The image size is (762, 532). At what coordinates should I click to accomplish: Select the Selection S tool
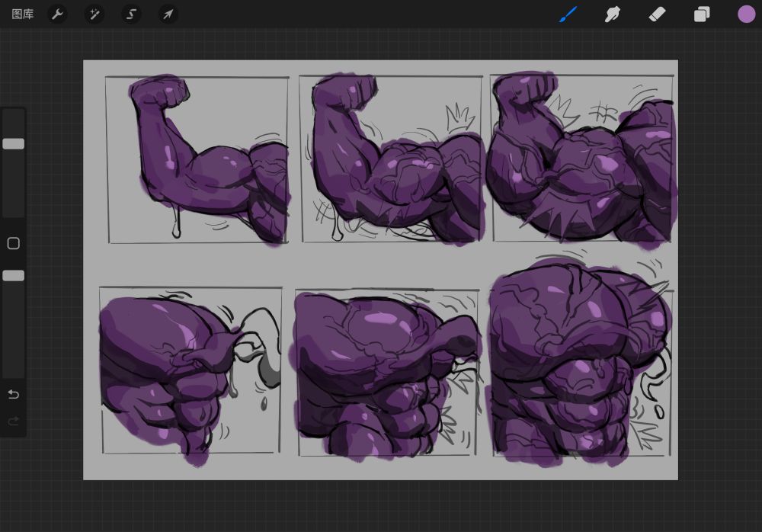(131, 14)
